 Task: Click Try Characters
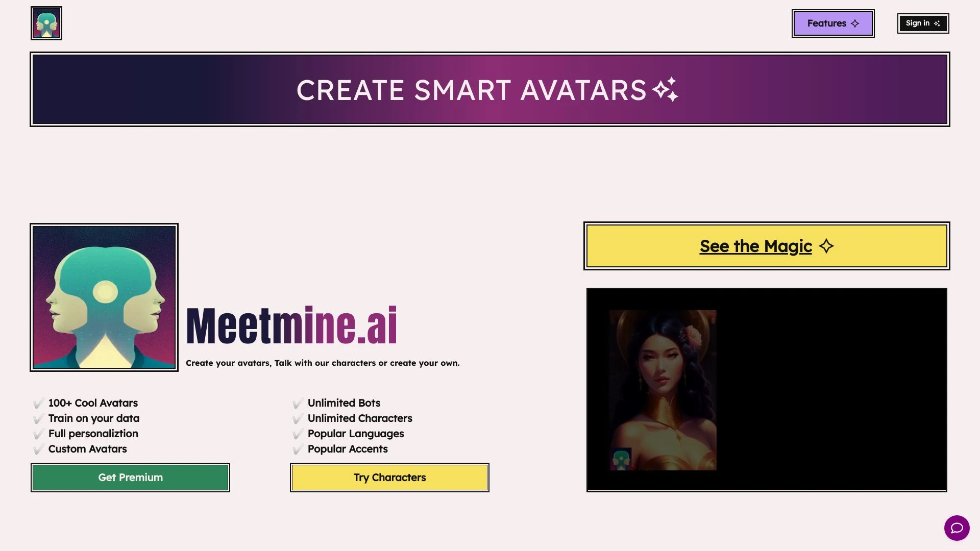pos(389,478)
